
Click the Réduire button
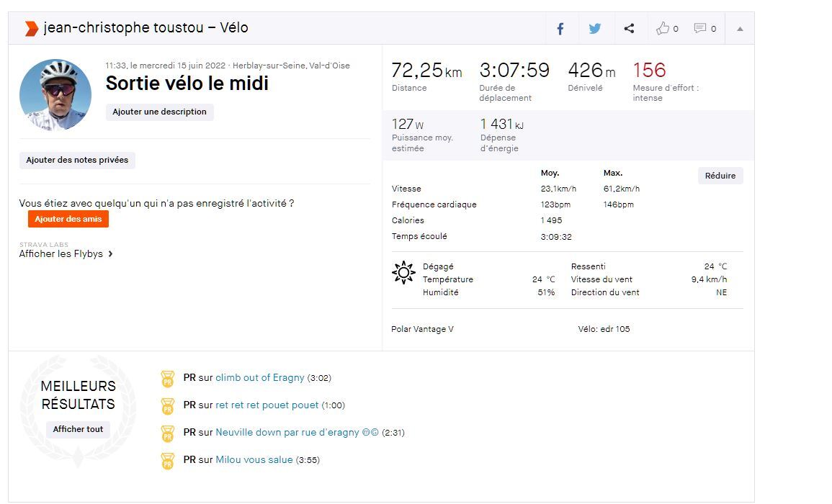click(720, 176)
